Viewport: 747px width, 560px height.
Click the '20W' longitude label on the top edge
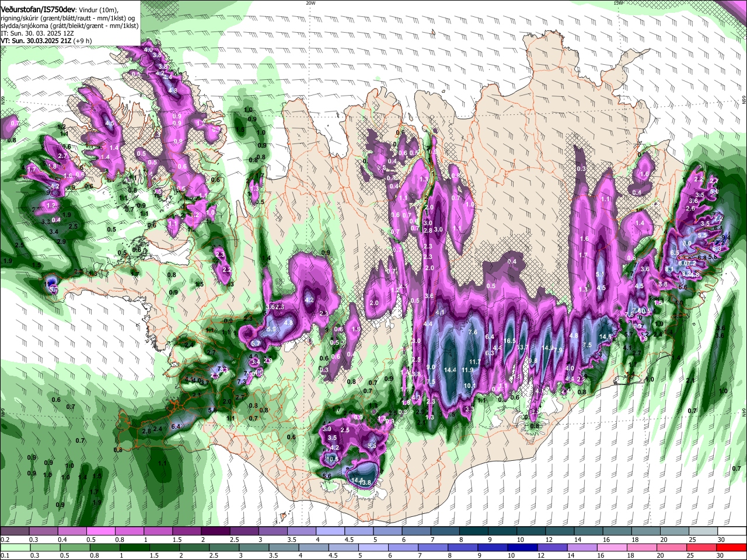(311, 3)
